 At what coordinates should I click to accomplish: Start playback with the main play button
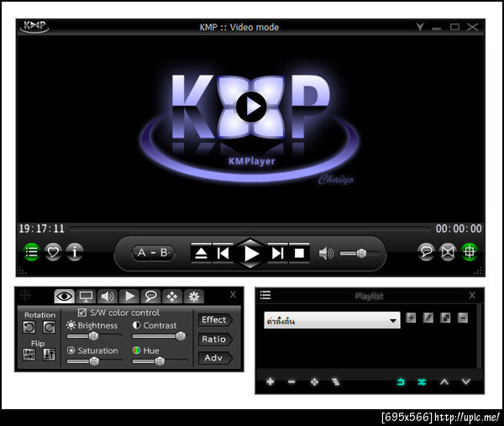pos(250,254)
